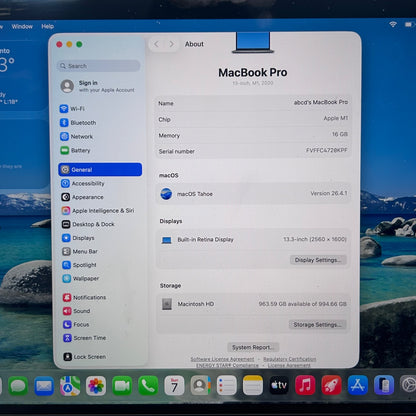Screen dimensions: 416x416
Task: Go back with the back chevron
Action: (156, 44)
